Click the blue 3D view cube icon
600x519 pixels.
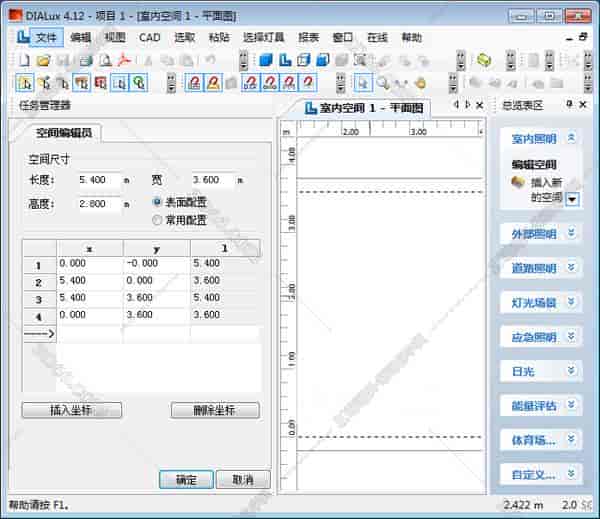pos(266,61)
